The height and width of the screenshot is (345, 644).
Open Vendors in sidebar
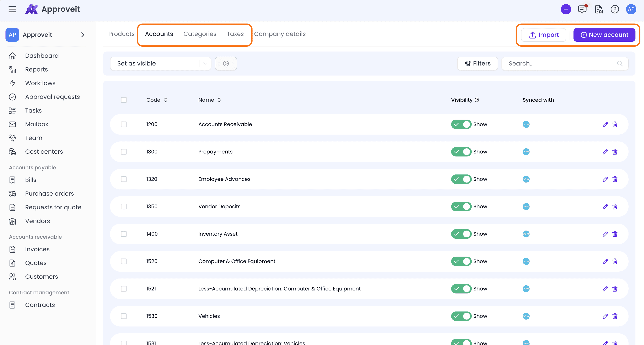coord(38,221)
